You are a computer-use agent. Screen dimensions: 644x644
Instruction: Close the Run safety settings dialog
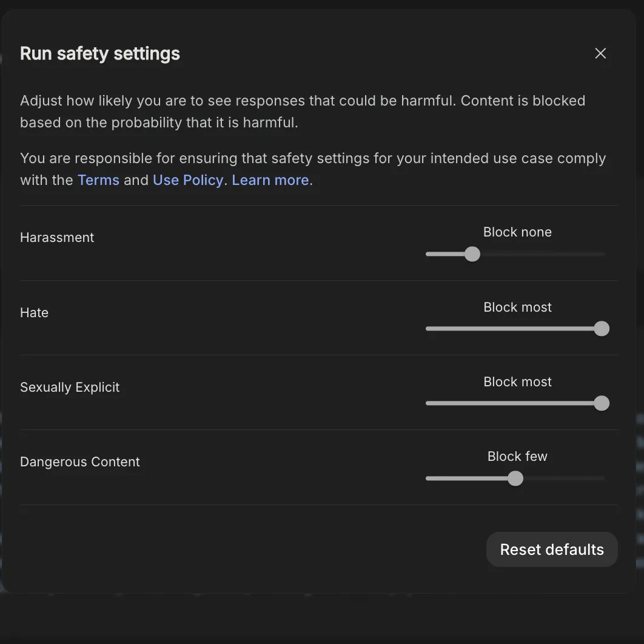point(600,53)
